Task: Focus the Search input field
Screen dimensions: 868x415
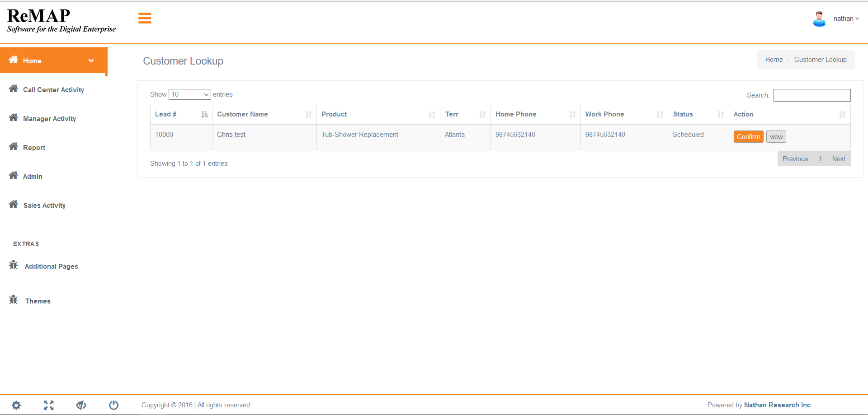Action: tap(812, 95)
